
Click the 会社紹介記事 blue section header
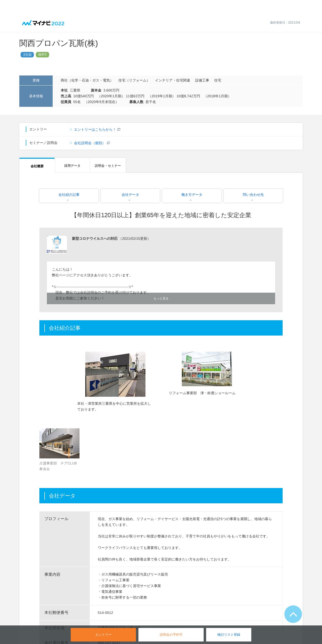click(161, 328)
